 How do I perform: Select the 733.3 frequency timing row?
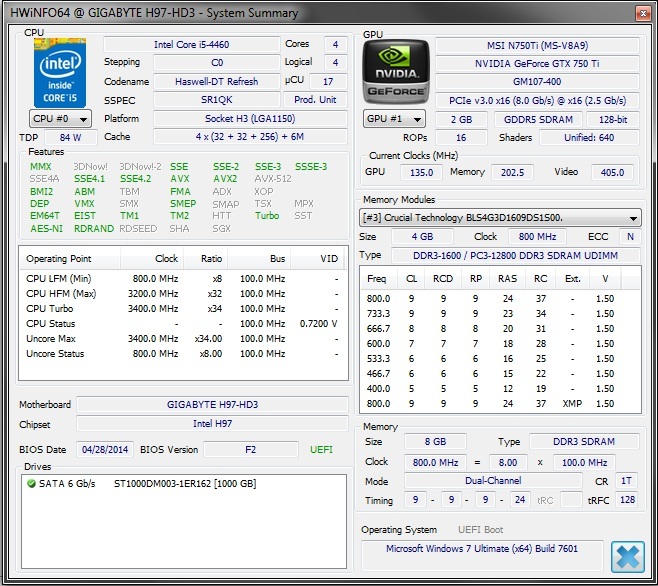(500, 314)
